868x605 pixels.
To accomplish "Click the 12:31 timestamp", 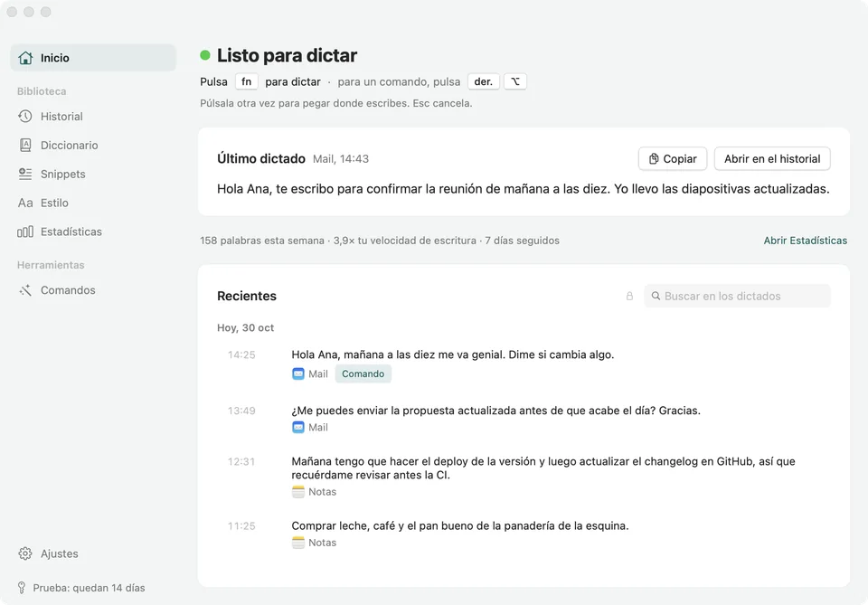I will (x=241, y=461).
